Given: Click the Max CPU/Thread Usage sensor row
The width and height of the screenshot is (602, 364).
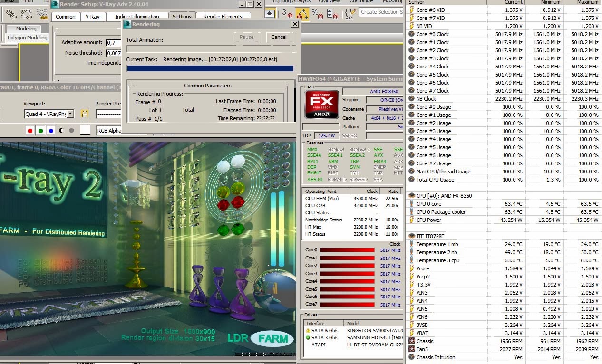Looking at the screenshot, I should pyautogui.click(x=504, y=172).
